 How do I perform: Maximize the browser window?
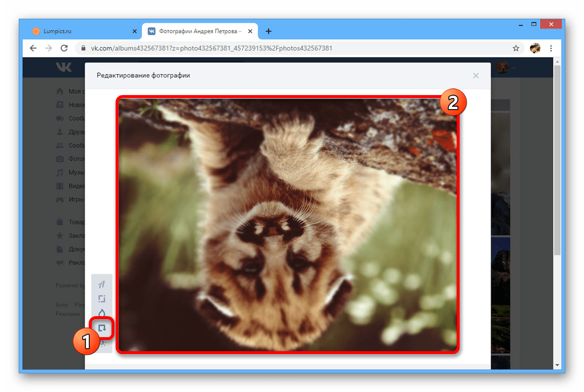tap(534, 24)
